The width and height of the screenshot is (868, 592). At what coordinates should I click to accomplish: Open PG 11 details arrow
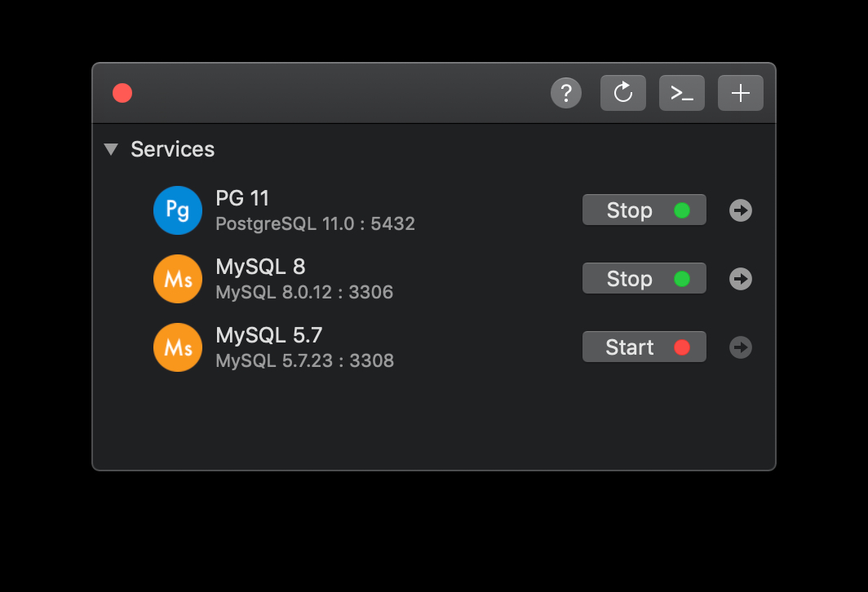(741, 210)
